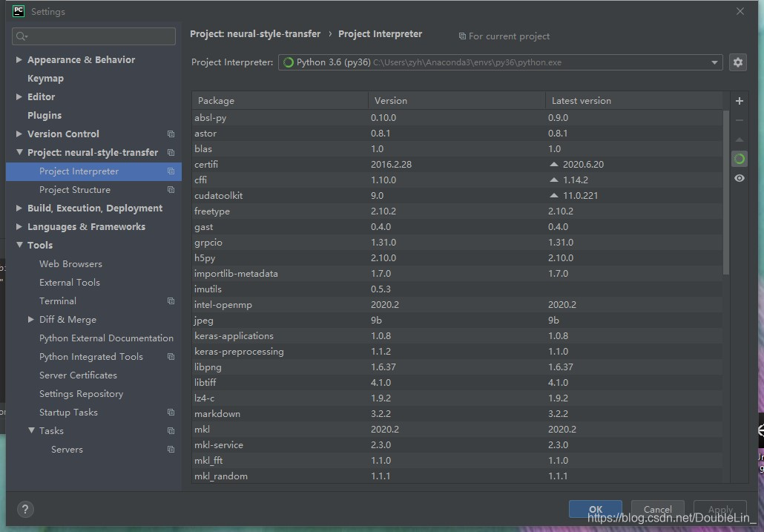This screenshot has height=532, width=764.
Task: Click the upgrade arrow next to cffi 1.14.2
Action: point(553,180)
